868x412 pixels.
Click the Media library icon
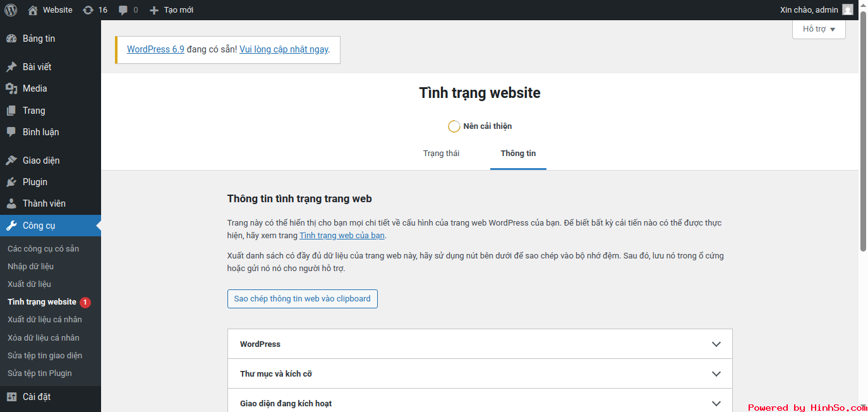tap(13, 88)
